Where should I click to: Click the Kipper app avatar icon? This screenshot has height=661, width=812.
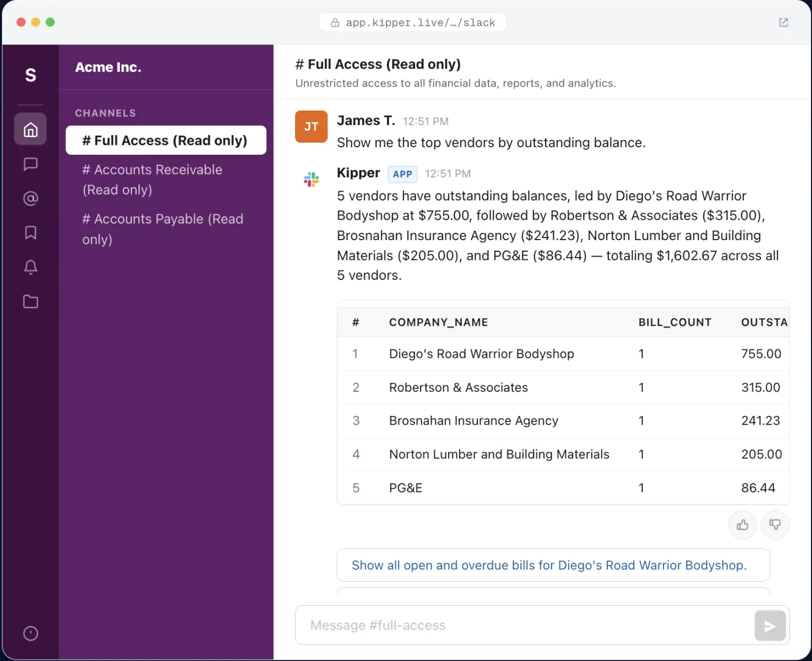pyautogui.click(x=312, y=179)
